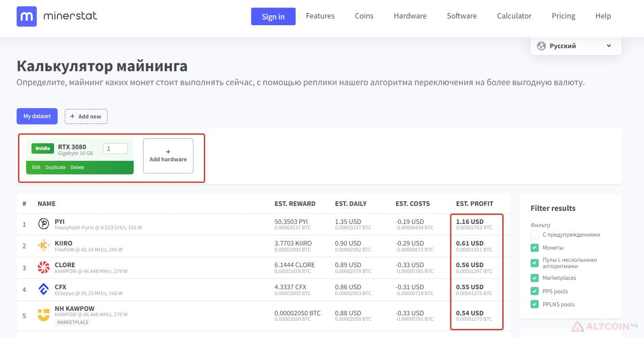Click the Add hardware box

point(168,156)
